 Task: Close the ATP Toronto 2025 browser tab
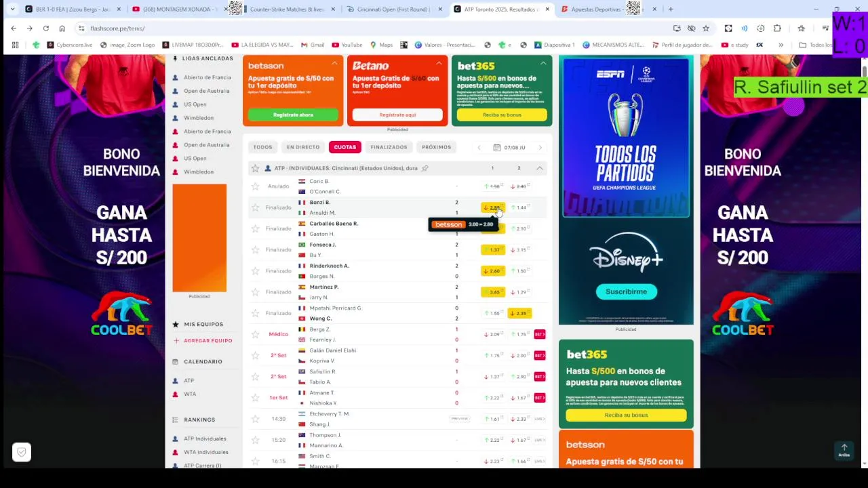click(547, 9)
